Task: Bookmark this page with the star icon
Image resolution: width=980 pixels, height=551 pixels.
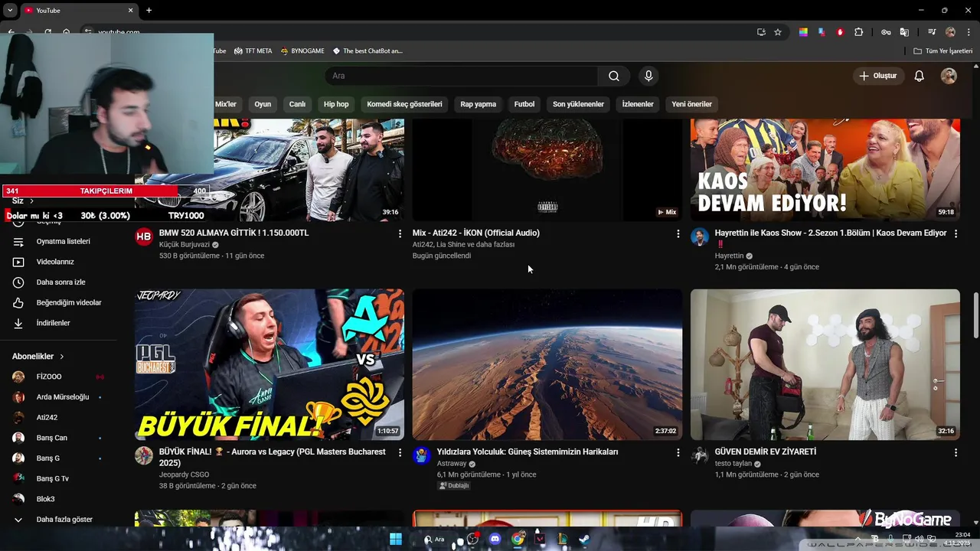Action: (x=778, y=32)
